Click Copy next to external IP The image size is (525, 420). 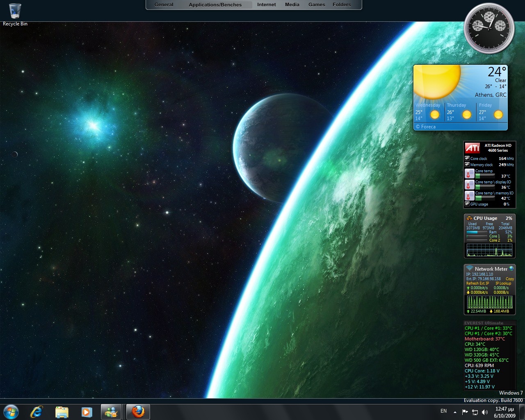pyautogui.click(x=510, y=279)
